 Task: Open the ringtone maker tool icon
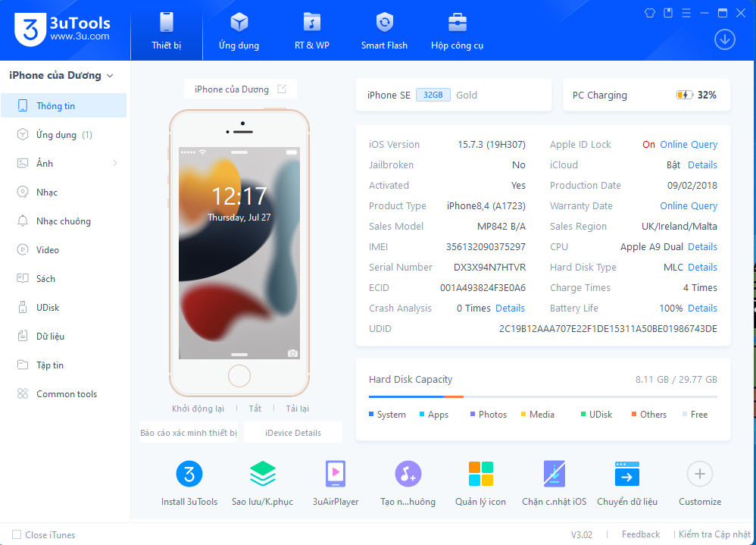[x=408, y=475]
